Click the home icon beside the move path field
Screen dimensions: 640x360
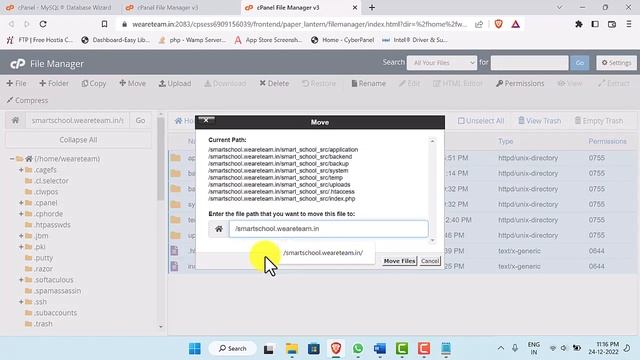pos(219,229)
